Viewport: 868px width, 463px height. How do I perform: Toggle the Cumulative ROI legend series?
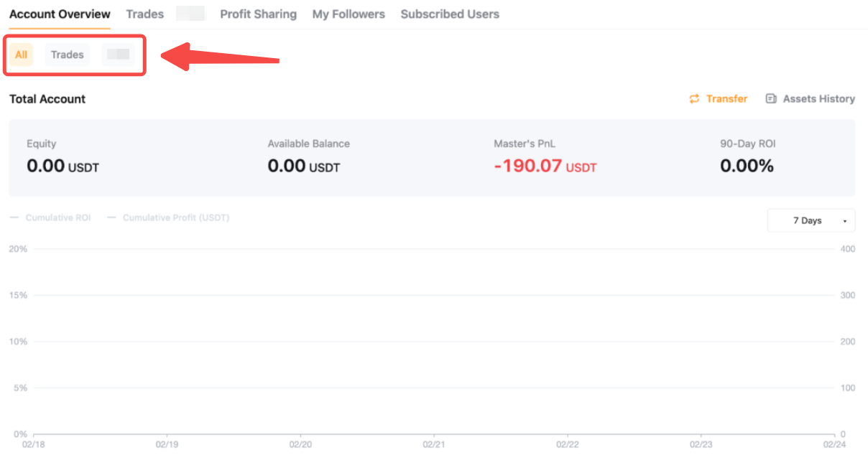coord(50,218)
